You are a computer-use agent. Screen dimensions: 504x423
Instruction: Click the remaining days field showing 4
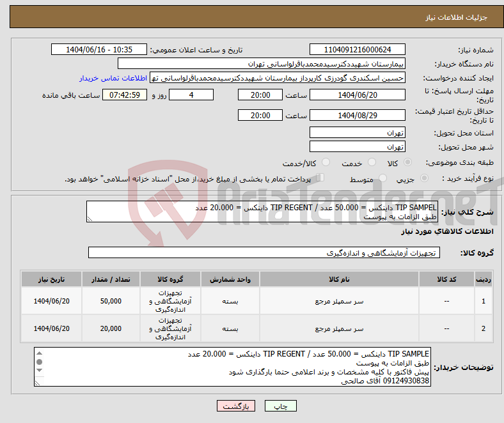pyautogui.click(x=191, y=95)
